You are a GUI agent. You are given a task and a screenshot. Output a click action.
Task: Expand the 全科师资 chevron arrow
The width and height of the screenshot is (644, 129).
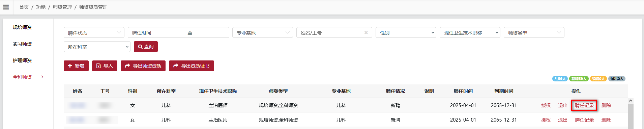(42, 77)
